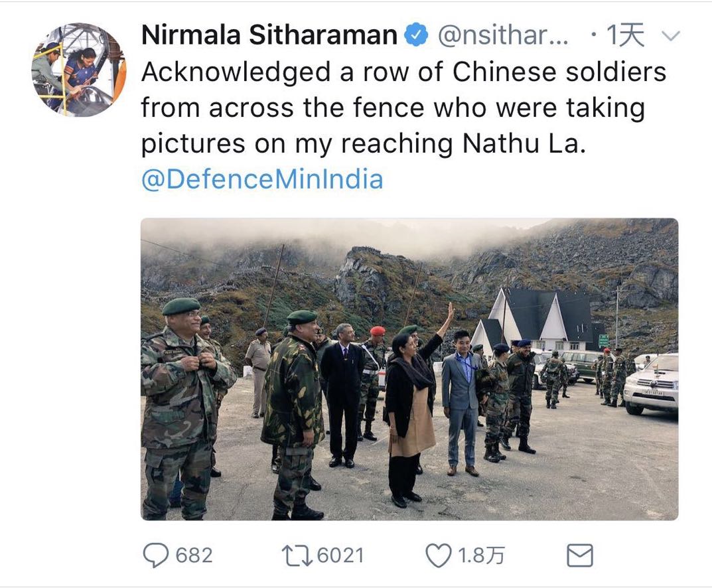Click the retweet count 6021
The image size is (712, 588).
pyautogui.click(x=340, y=555)
